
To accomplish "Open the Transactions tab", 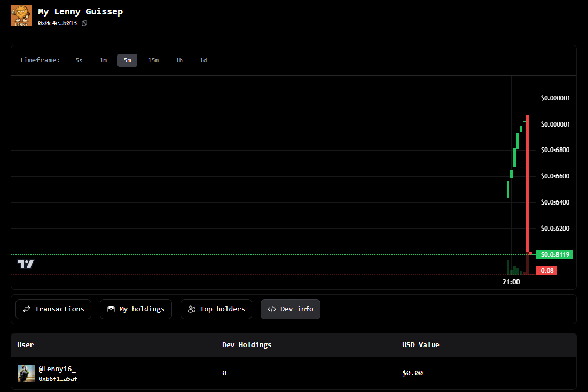I will pos(53,309).
